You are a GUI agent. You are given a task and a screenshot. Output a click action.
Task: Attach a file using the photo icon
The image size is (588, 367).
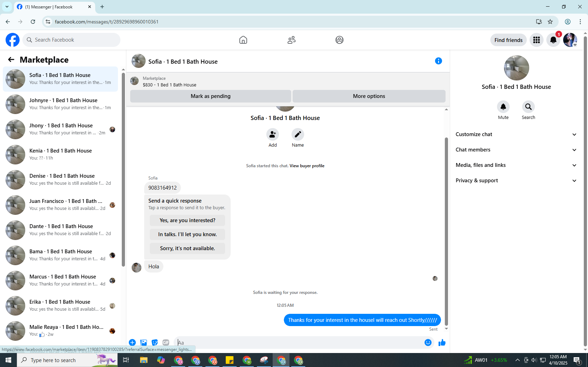[x=143, y=343]
